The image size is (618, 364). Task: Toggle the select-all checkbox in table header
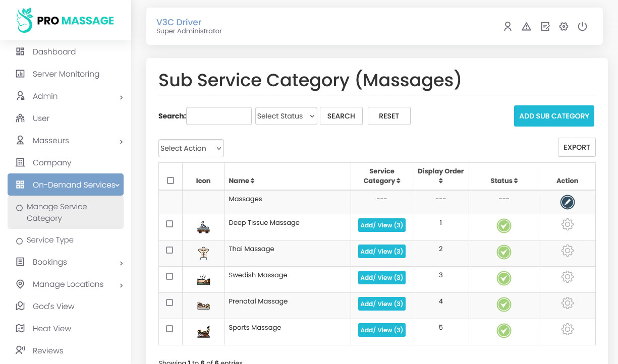click(x=171, y=180)
